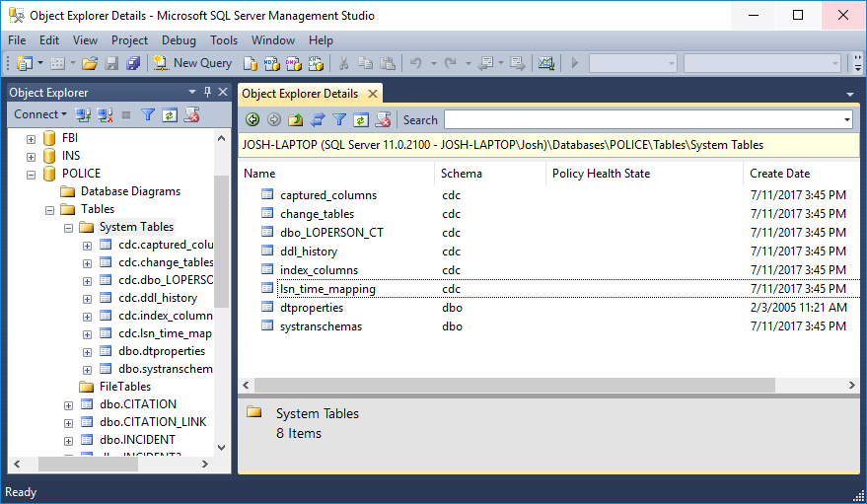Click Connect Object Explorer icon

pyautogui.click(x=83, y=115)
